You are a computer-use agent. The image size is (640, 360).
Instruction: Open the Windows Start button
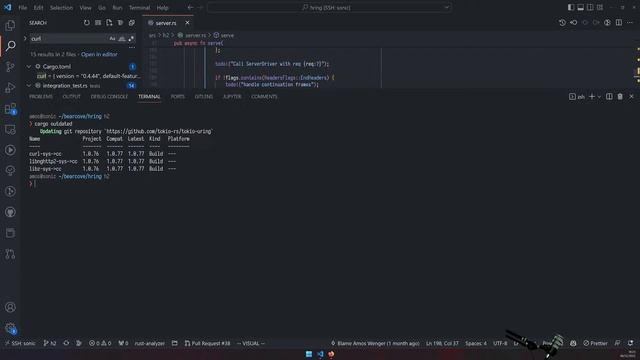(x=309, y=354)
